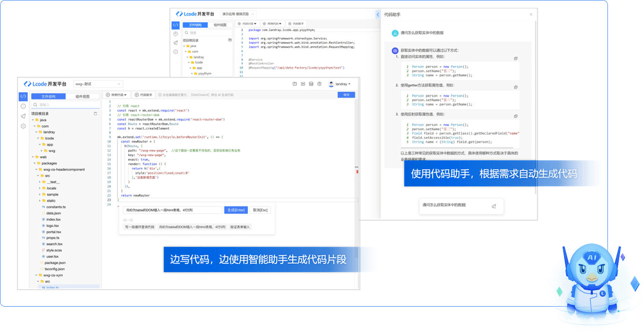Switch to the 组件视图 tab in front window
This screenshot has height=333, width=644.
(x=82, y=97)
